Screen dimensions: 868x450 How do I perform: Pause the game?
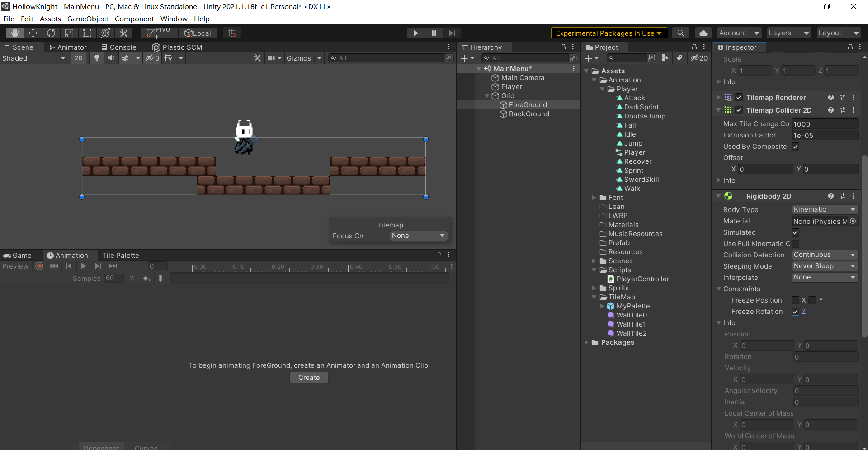click(434, 33)
